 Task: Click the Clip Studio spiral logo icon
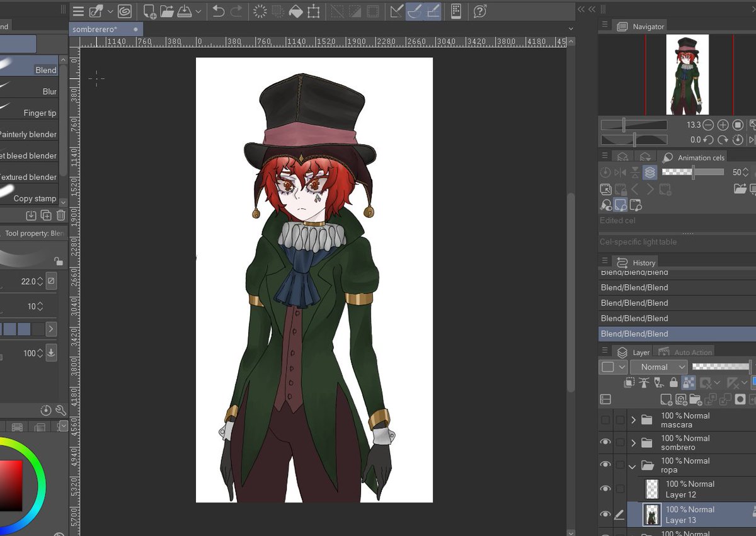click(x=124, y=11)
